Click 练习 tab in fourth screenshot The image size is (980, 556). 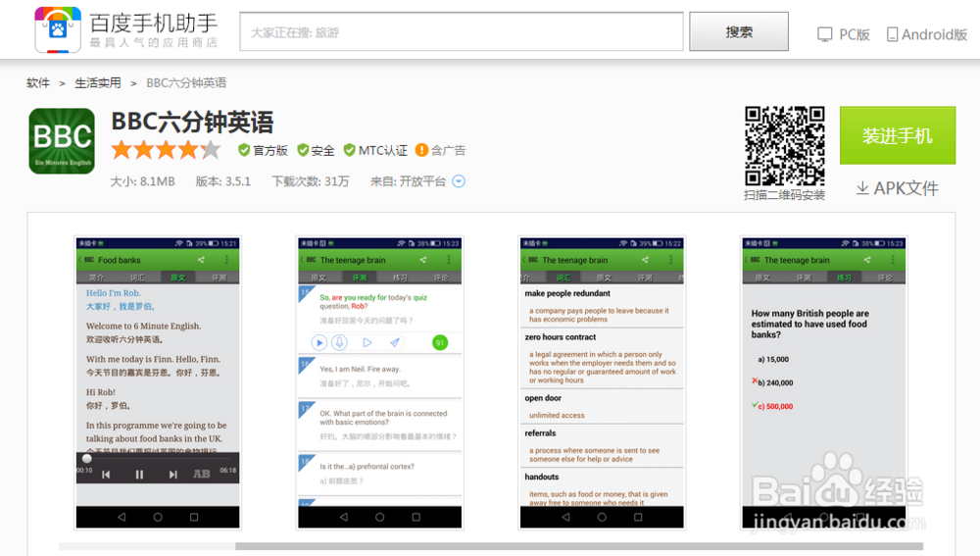pos(844,278)
